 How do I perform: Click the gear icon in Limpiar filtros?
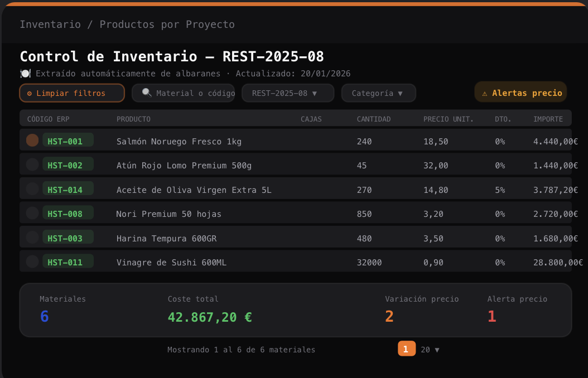click(30, 93)
